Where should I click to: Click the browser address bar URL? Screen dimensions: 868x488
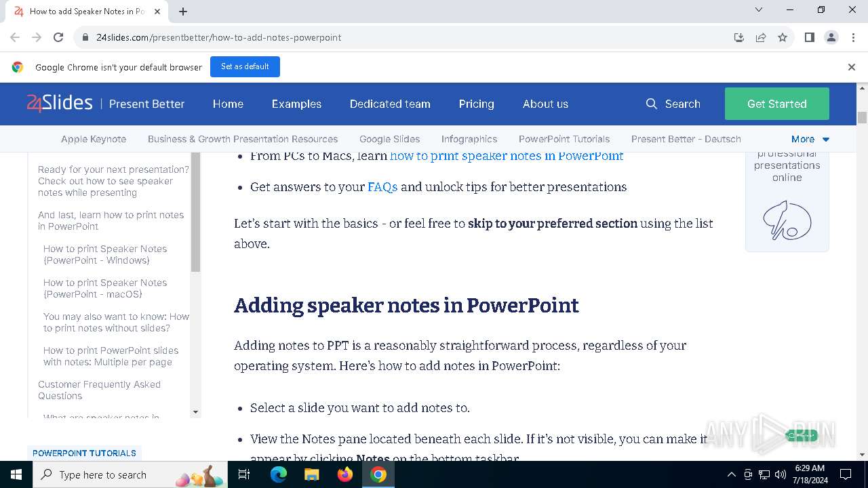coord(218,37)
